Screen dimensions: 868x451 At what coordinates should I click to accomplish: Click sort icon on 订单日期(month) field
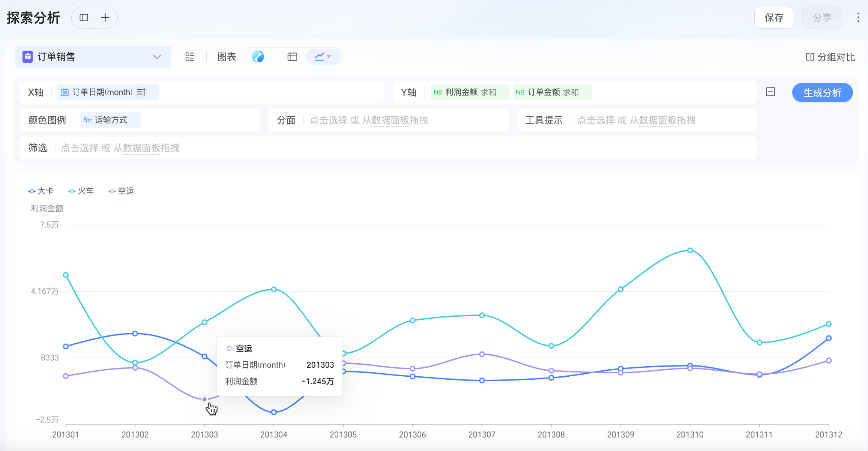click(141, 92)
